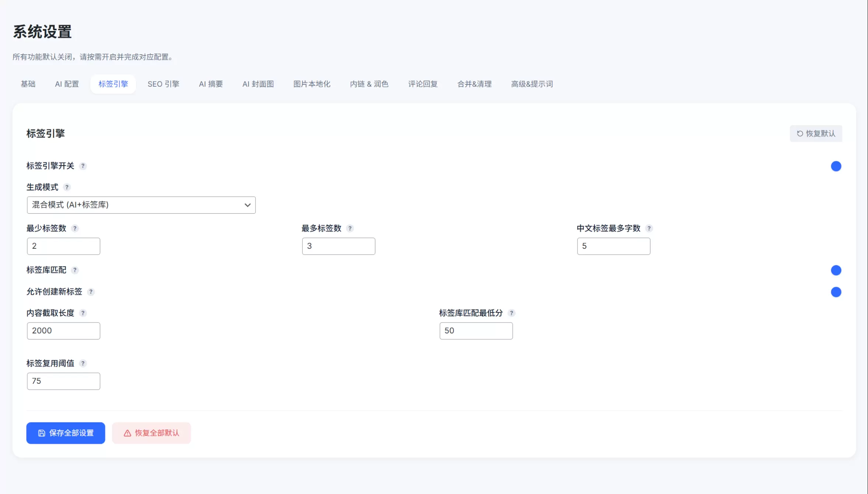Viewport: 868px width, 494px height.
Task: Click help icon next to 最多标签数
Action: coord(350,228)
